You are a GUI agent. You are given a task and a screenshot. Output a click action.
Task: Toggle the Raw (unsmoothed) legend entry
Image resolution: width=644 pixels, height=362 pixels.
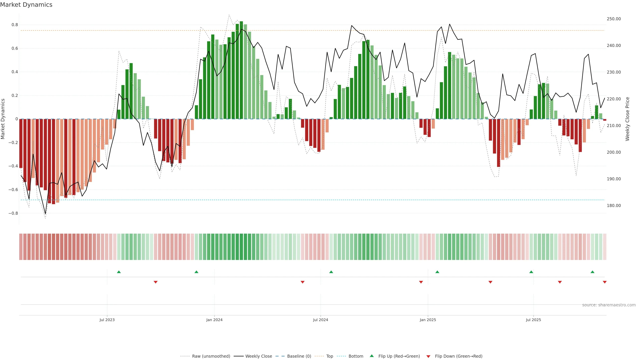pyautogui.click(x=211, y=356)
